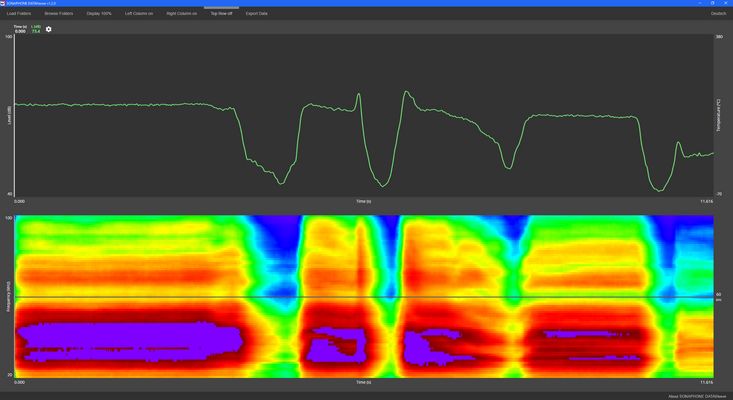The width and height of the screenshot is (733, 400).
Task: Close the DataViewer window
Action: pos(722,4)
